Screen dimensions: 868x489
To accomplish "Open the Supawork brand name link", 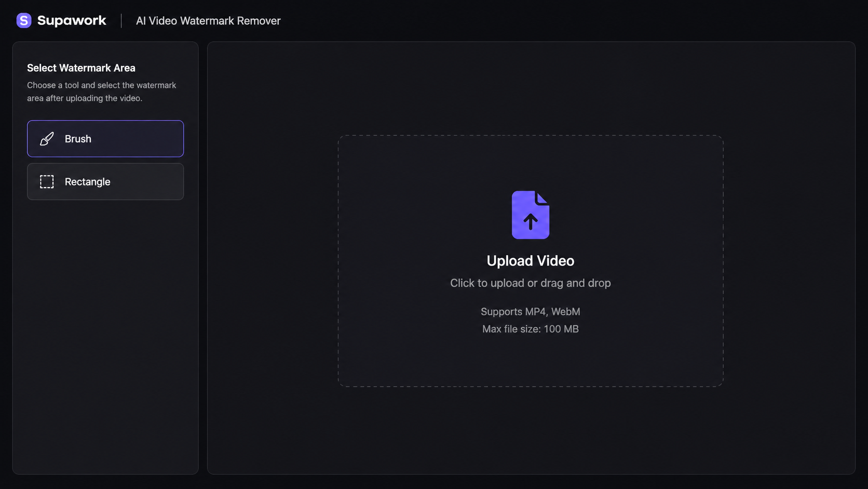I will 72,20.
